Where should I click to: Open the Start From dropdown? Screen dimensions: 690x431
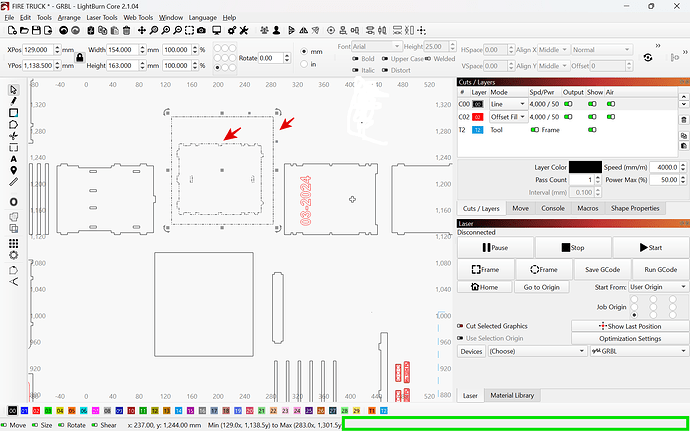point(658,287)
